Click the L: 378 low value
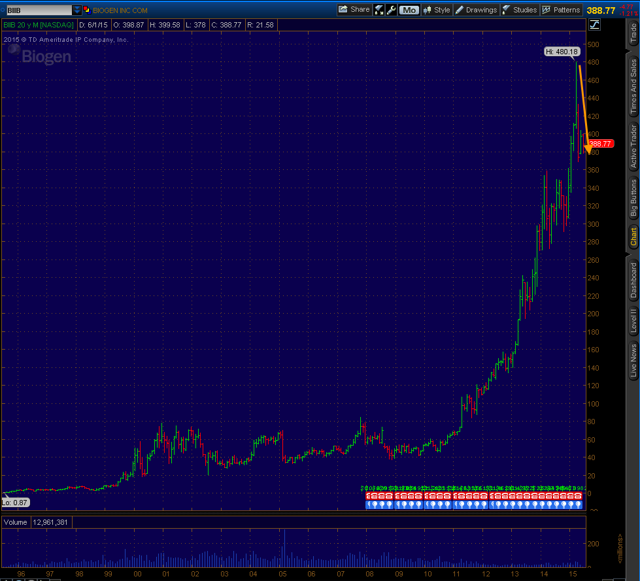Screen dimensions: 640x581 click(196, 25)
